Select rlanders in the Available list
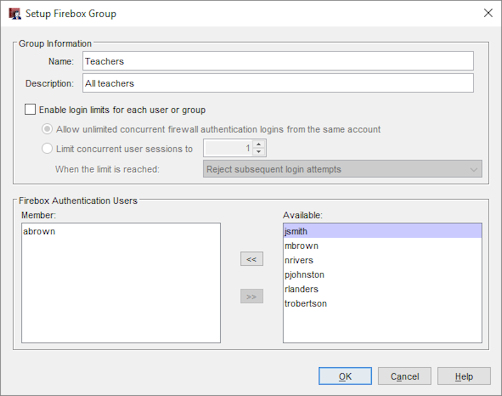 (382, 289)
